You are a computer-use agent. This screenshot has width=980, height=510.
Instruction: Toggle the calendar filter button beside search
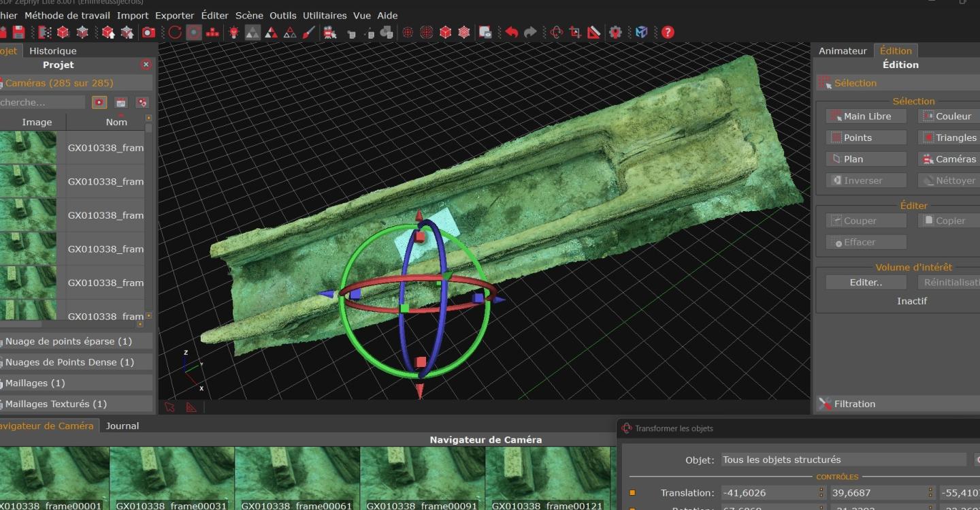tap(120, 102)
